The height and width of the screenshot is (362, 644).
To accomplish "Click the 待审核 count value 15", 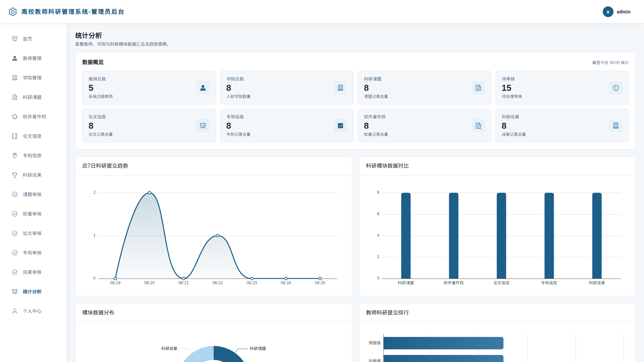I will click(x=506, y=88).
